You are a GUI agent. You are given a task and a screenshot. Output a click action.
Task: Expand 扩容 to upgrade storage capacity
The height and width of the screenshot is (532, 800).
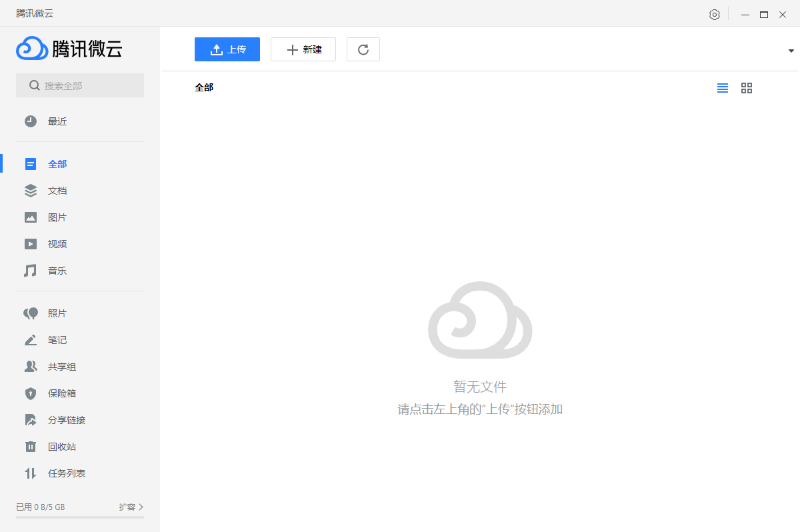pos(131,507)
